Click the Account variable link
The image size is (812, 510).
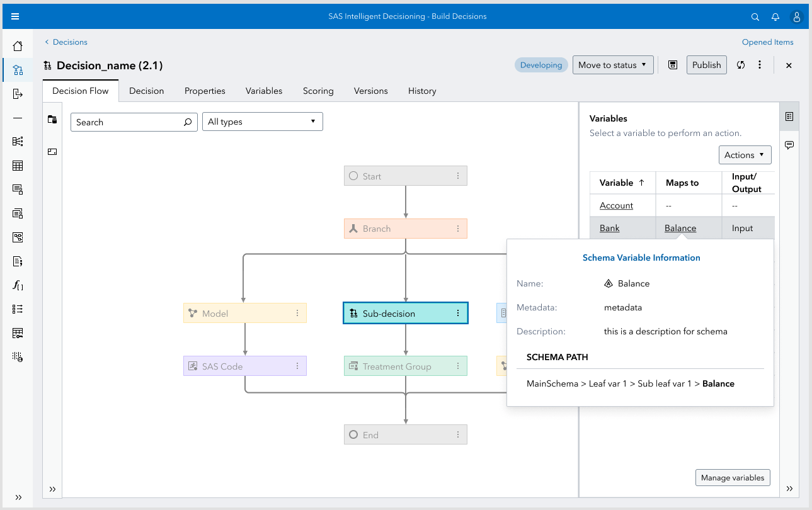(616, 205)
